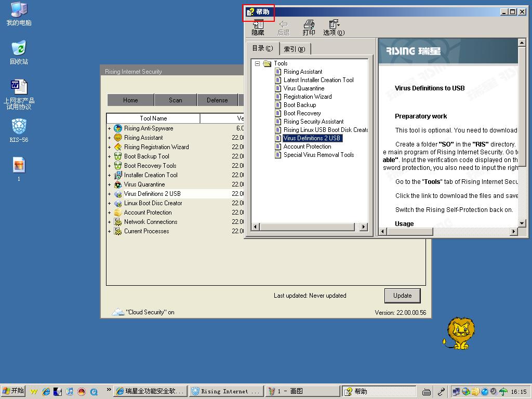Click Last updated: Never updated text
The width and height of the screenshot is (532, 399).
(310, 296)
